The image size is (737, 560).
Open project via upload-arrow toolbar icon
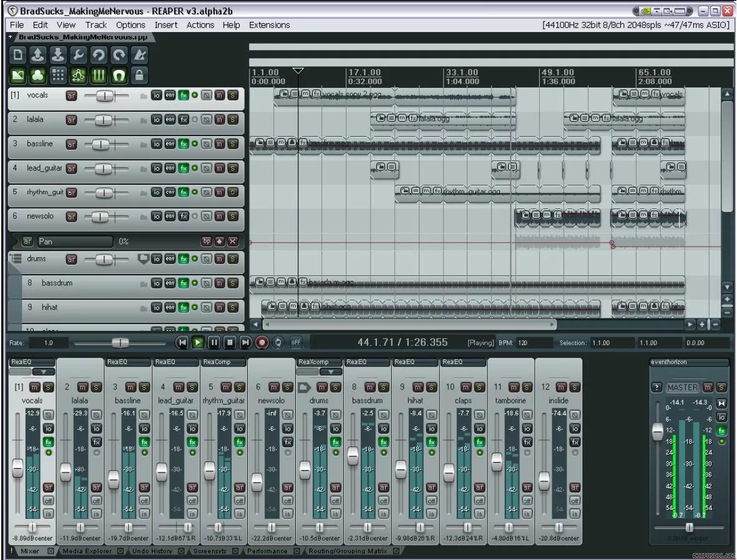click(37, 55)
